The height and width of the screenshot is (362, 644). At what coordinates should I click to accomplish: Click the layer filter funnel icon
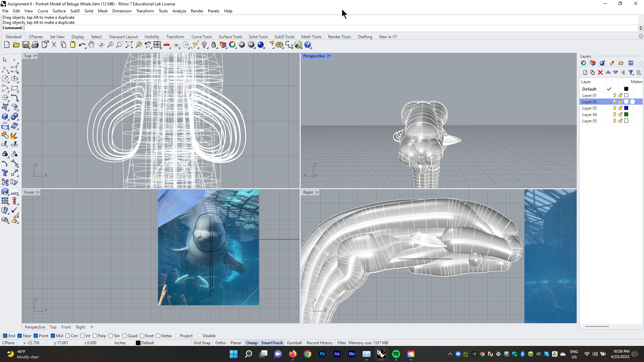[x=631, y=72]
